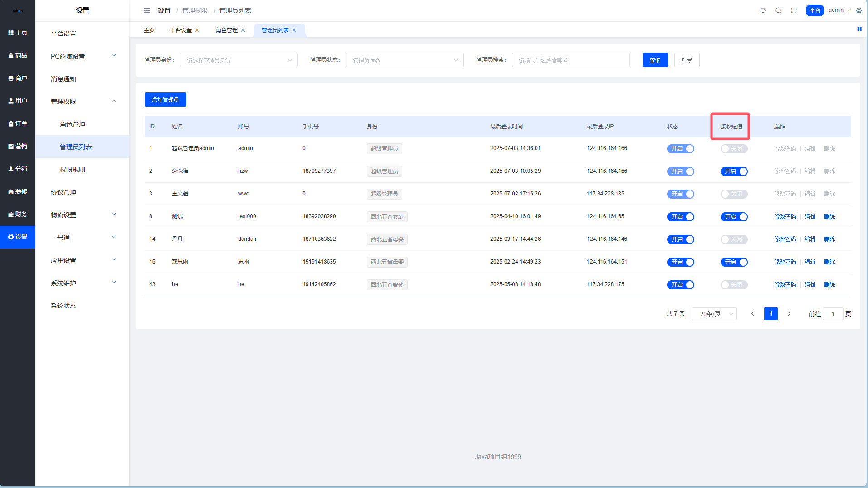This screenshot has width=868, height=488.
Task: Enable 接收短信 for user 丹丹
Action: 734,239
